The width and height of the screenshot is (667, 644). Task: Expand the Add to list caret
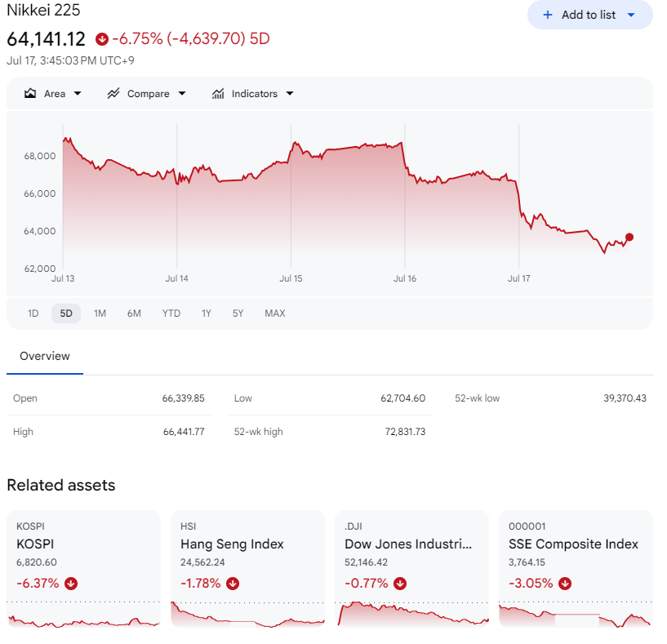click(631, 15)
